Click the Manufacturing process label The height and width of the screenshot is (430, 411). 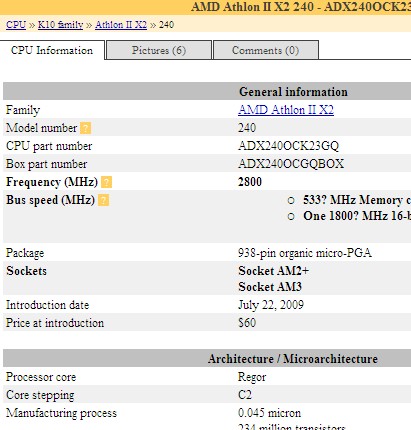[x=61, y=413]
